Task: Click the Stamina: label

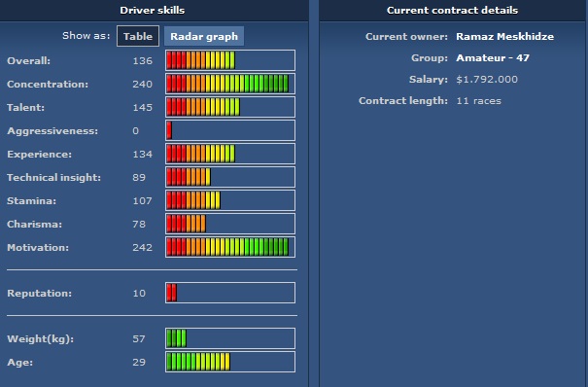Action: click(31, 200)
